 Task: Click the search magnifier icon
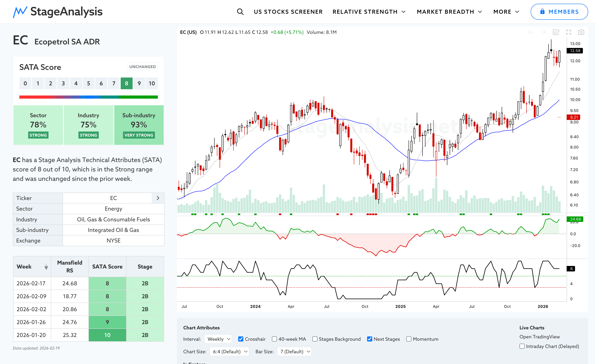(240, 12)
